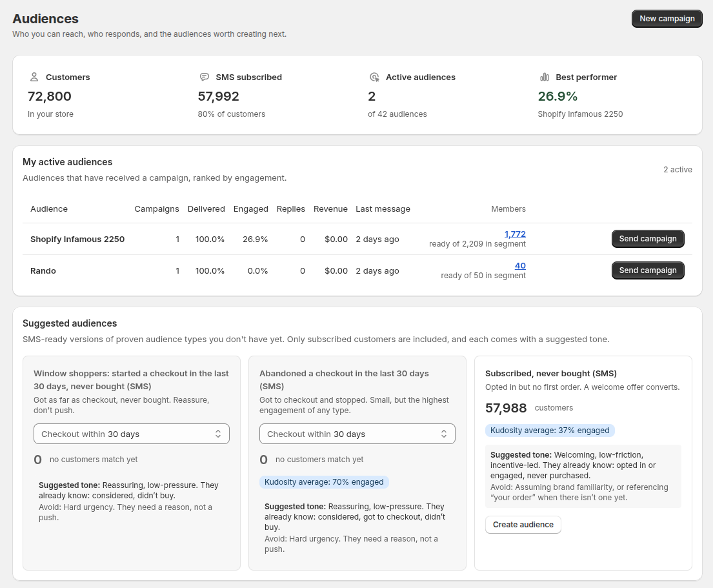Image resolution: width=713 pixels, height=588 pixels.
Task: Click the 57,988 customers figure
Action: click(506, 408)
